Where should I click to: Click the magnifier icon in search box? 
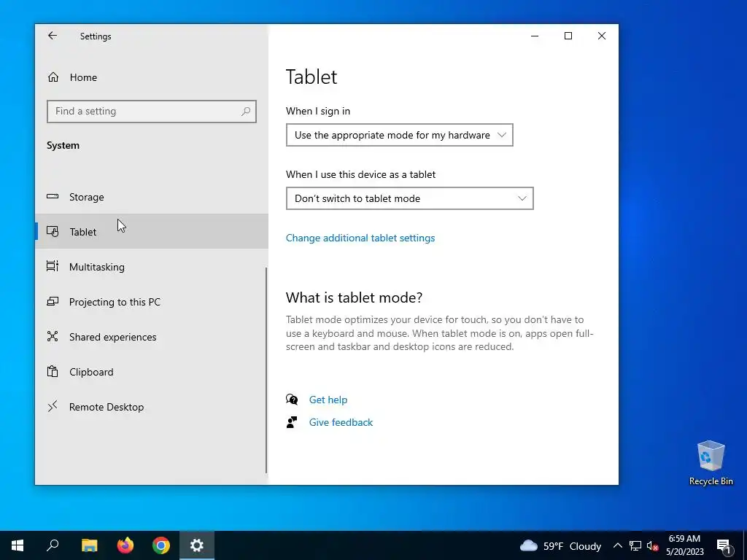(x=246, y=112)
